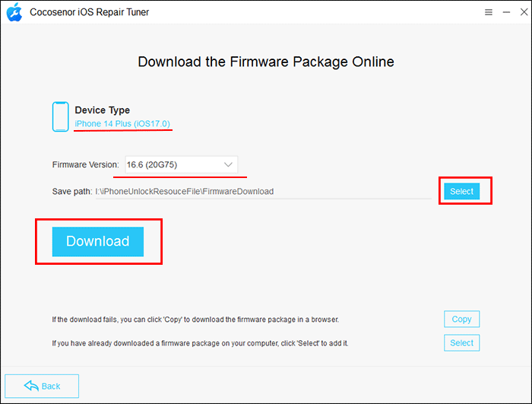Image resolution: width=532 pixels, height=404 pixels.
Task: Open the hamburger menu icon
Action: (x=488, y=12)
